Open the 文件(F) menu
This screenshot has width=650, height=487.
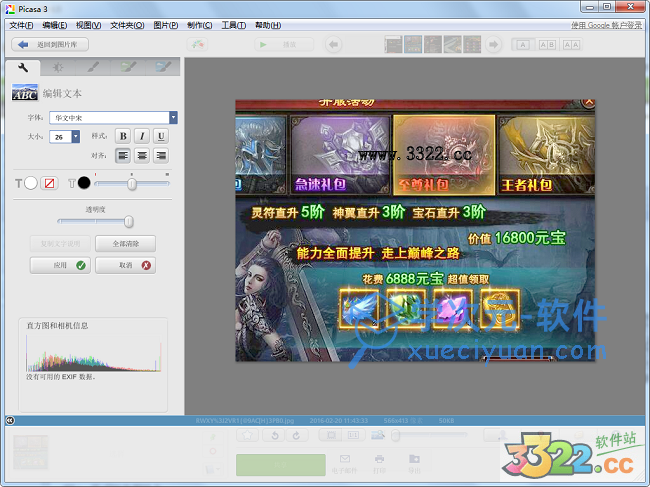coord(21,25)
